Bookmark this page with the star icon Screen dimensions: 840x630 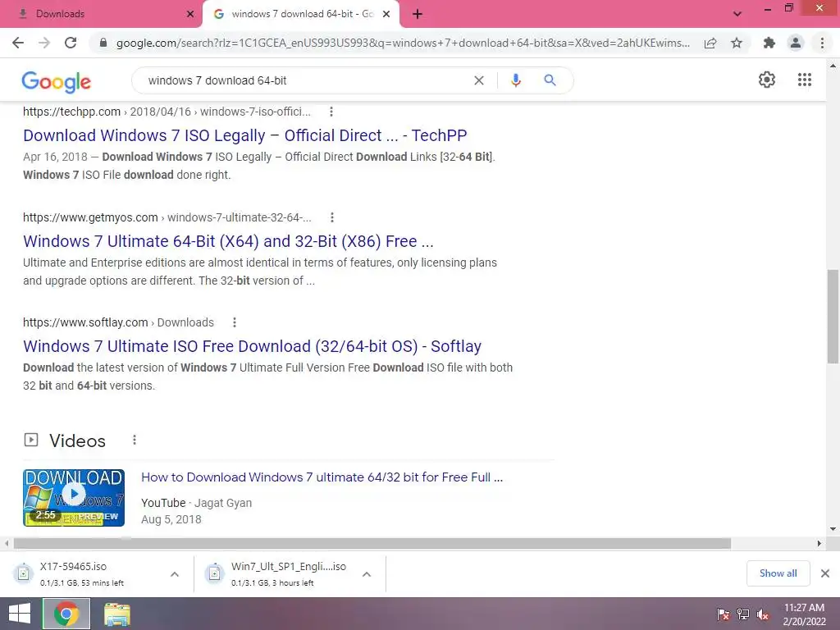pyautogui.click(x=737, y=43)
